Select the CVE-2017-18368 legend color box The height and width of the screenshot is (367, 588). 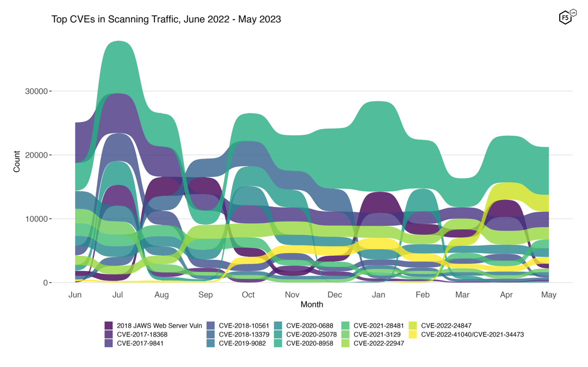[109, 334]
